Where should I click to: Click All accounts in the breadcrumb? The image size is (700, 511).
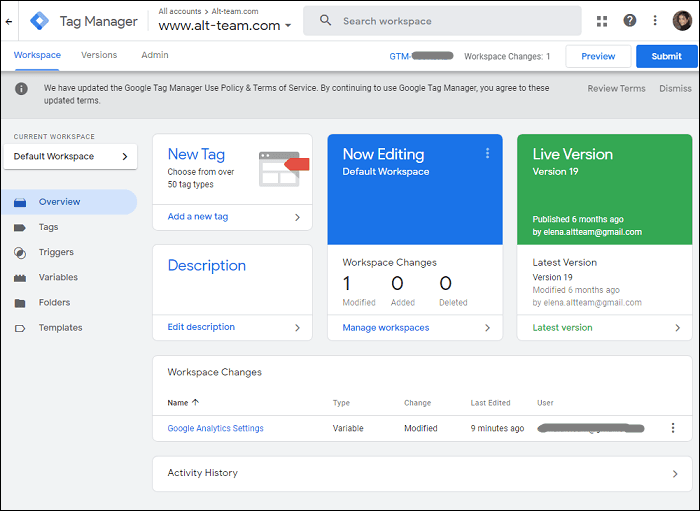[x=180, y=11]
